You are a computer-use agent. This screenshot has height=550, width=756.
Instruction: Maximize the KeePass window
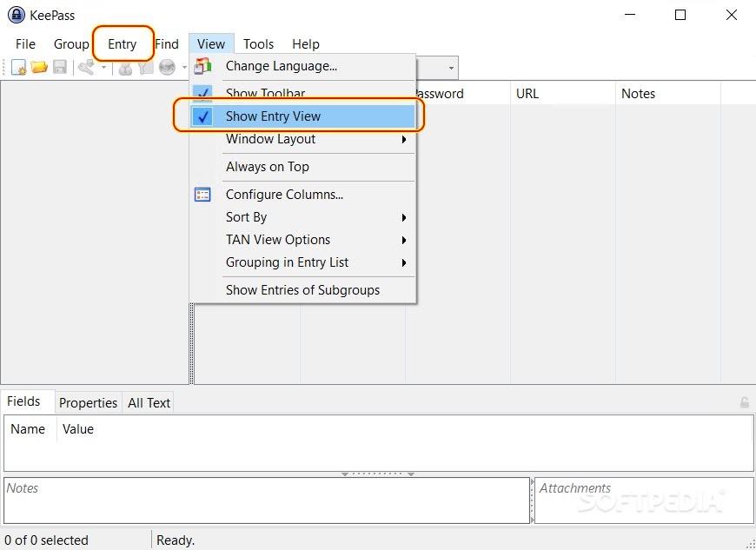click(x=680, y=15)
